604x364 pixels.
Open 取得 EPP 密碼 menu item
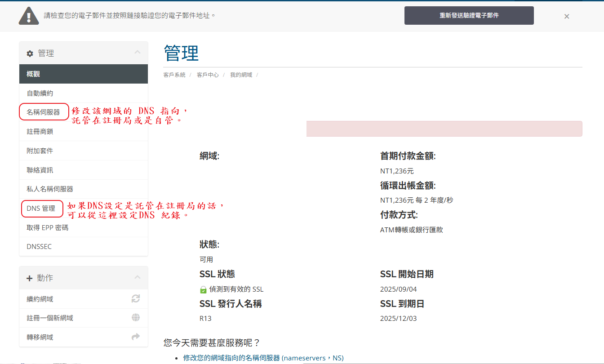[48, 227]
